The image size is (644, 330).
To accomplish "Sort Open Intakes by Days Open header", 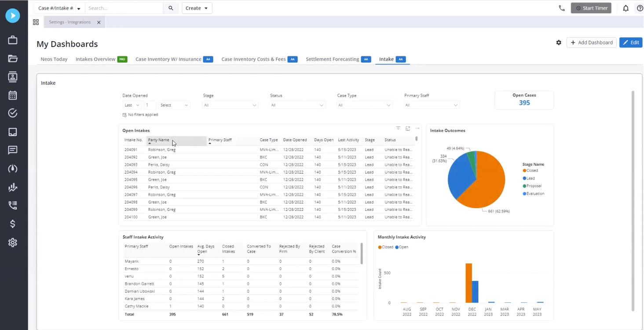I will [x=324, y=140].
